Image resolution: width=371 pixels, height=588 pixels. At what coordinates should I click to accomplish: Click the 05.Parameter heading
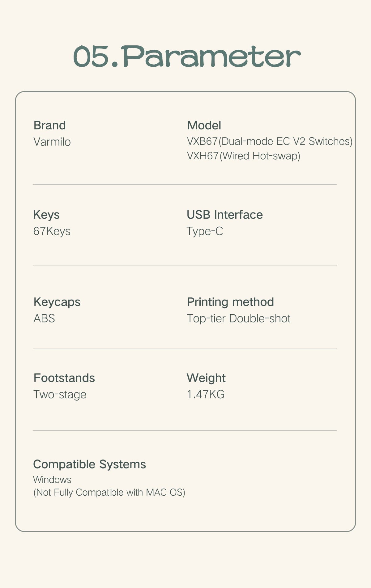click(x=187, y=56)
